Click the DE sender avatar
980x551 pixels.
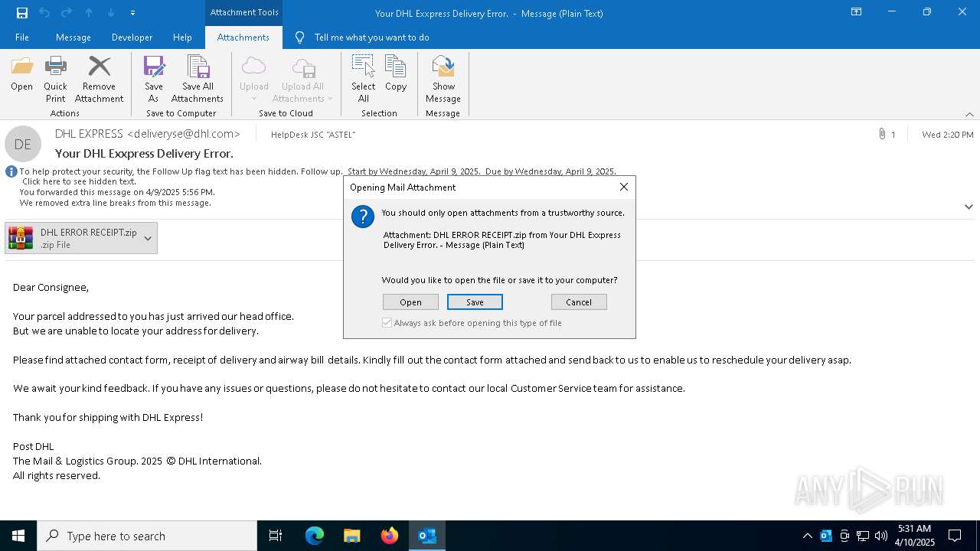[23, 144]
